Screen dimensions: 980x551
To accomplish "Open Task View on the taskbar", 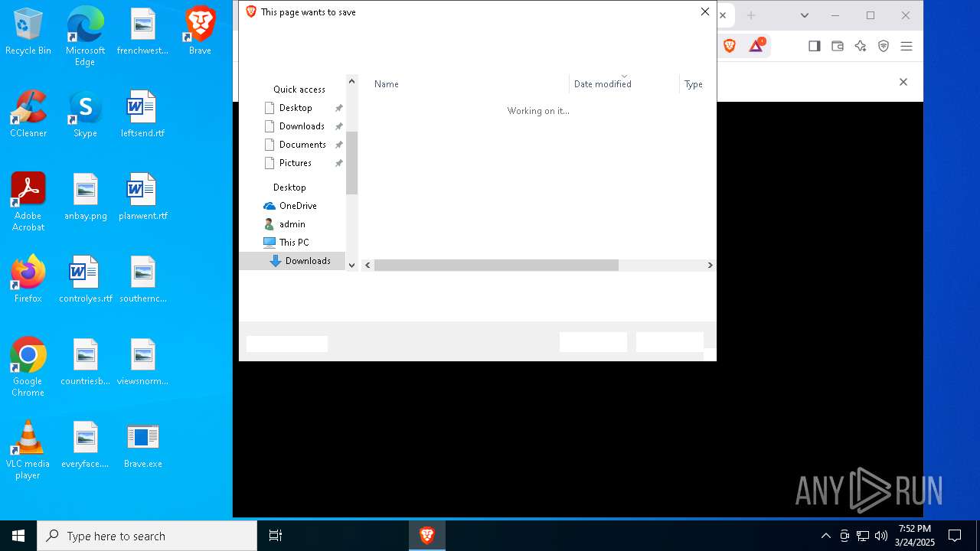I will 276,536.
